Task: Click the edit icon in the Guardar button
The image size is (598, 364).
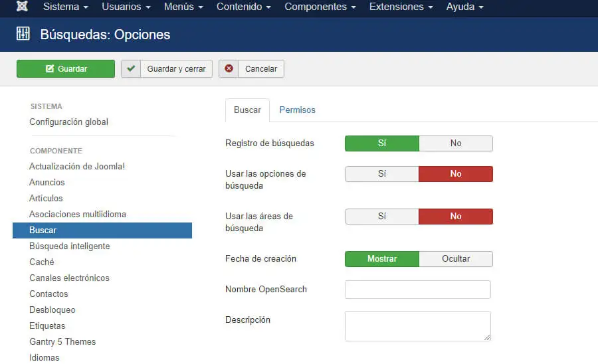Action: (x=50, y=68)
